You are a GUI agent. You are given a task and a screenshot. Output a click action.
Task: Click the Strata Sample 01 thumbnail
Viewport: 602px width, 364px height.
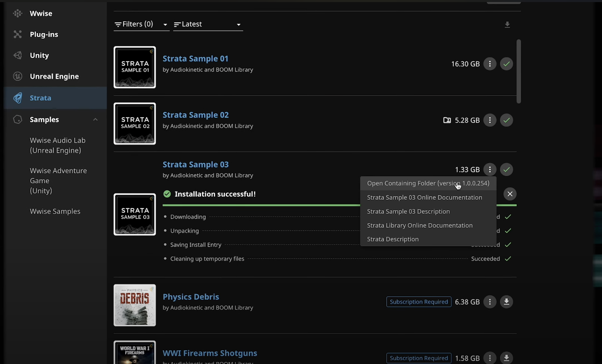135,67
